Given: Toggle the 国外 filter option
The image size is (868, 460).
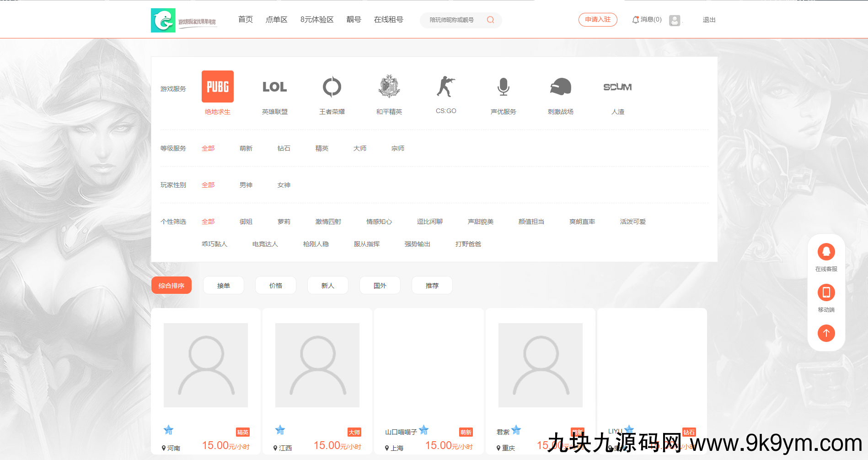Looking at the screenshot, I should click(380, 285).
